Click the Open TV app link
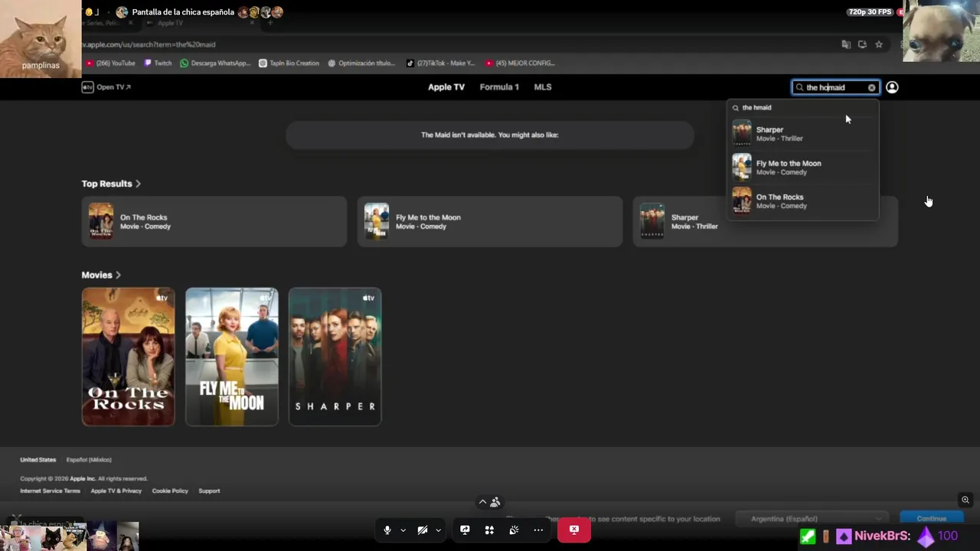This screenshot has height=551, width=980. [x=106, y=87]
